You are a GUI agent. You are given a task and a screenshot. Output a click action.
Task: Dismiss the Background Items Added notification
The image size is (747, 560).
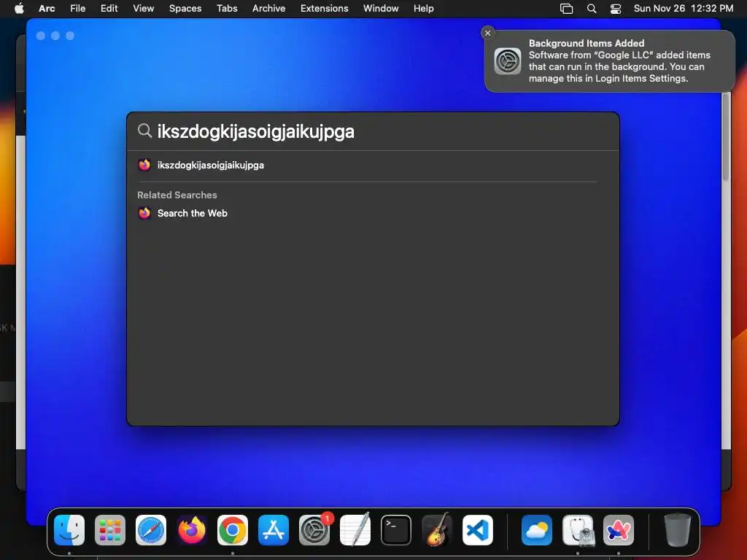487,33
